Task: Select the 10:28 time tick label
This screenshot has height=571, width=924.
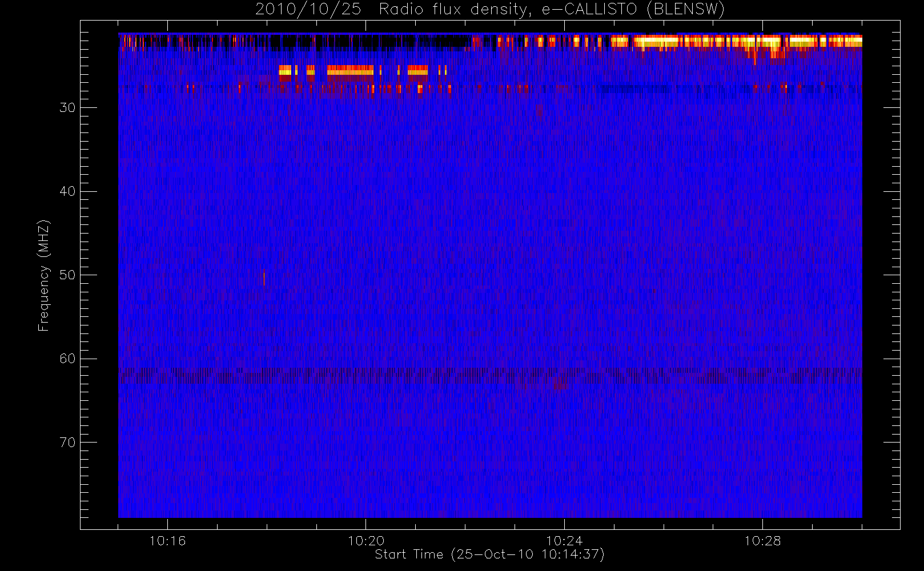Action: pyautogui.click(x=762, y=541)
